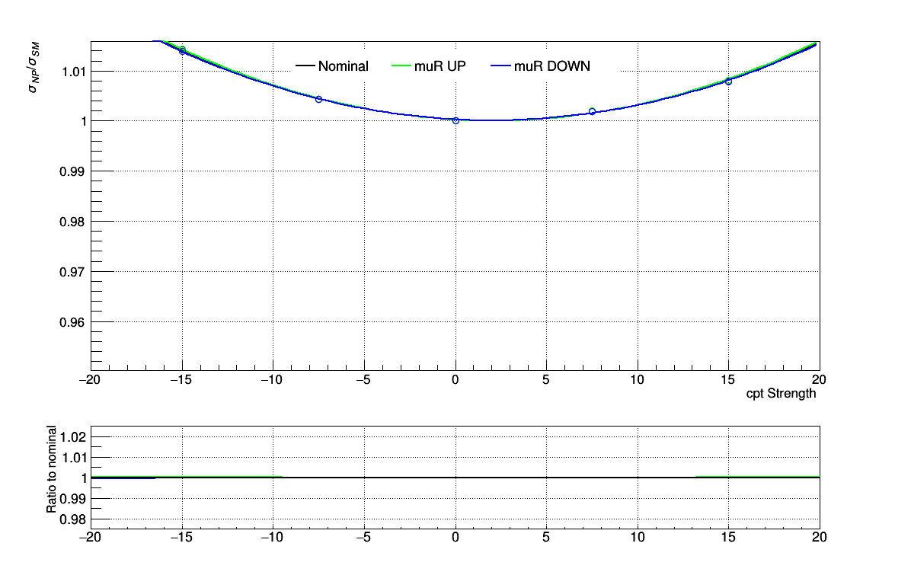911x588 pixels.
Task: Click the 5 label on upper x-axis
Action: 546,379
